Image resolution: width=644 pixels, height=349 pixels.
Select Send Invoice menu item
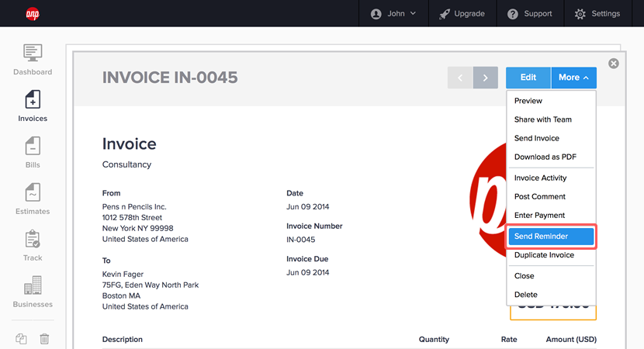pyautogui.click(x=551, y=138)
